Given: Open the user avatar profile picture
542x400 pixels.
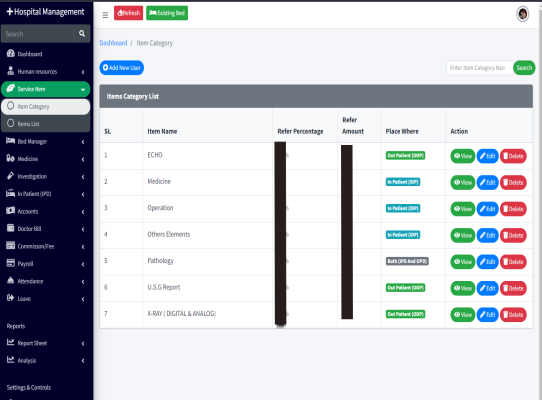Looking at the screenshot, I should click(522, 14).
